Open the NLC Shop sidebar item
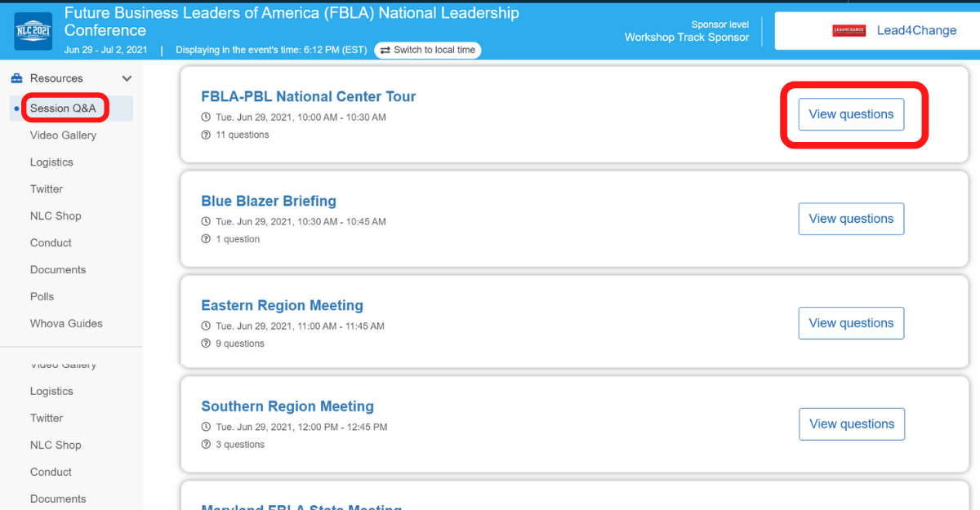 pyautogui.click(x=56, y=216)
